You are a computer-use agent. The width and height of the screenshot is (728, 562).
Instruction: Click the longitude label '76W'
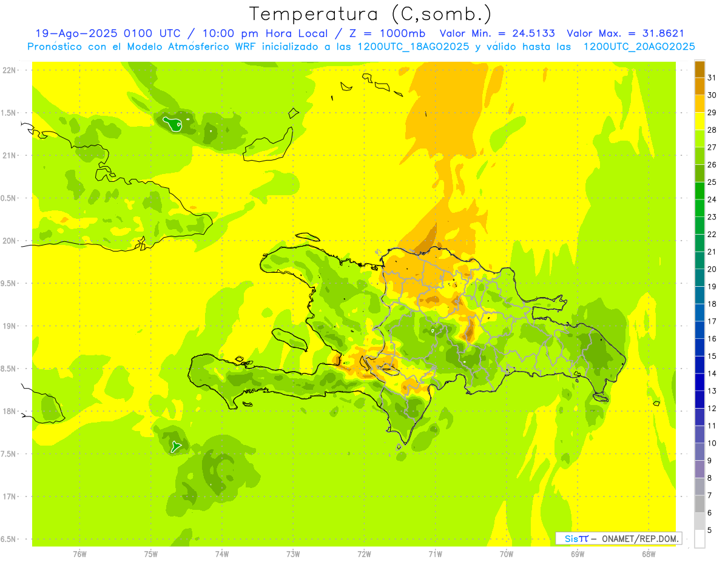click(79, 554)
